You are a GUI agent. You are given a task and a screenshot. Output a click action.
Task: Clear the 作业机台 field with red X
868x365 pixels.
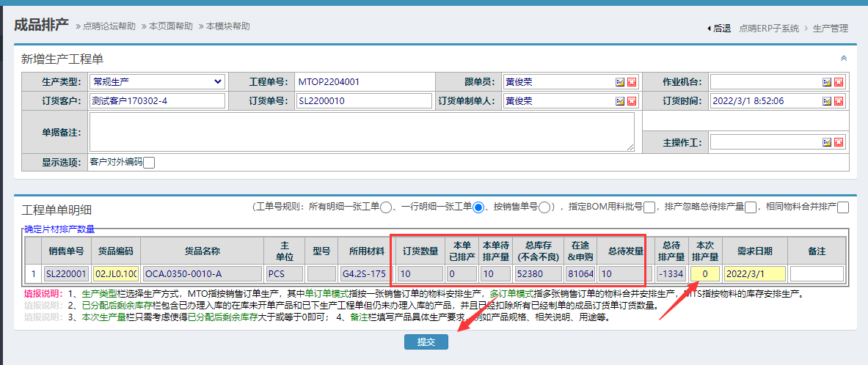click(838, 81)
